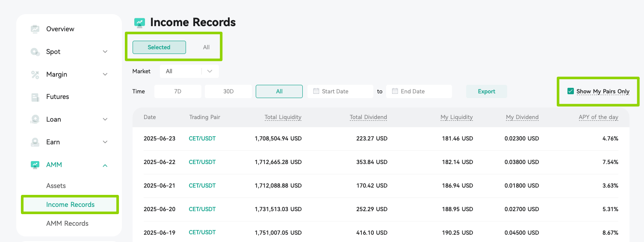Open CET/USDT pair for 2025-06-21

[202, 186]
